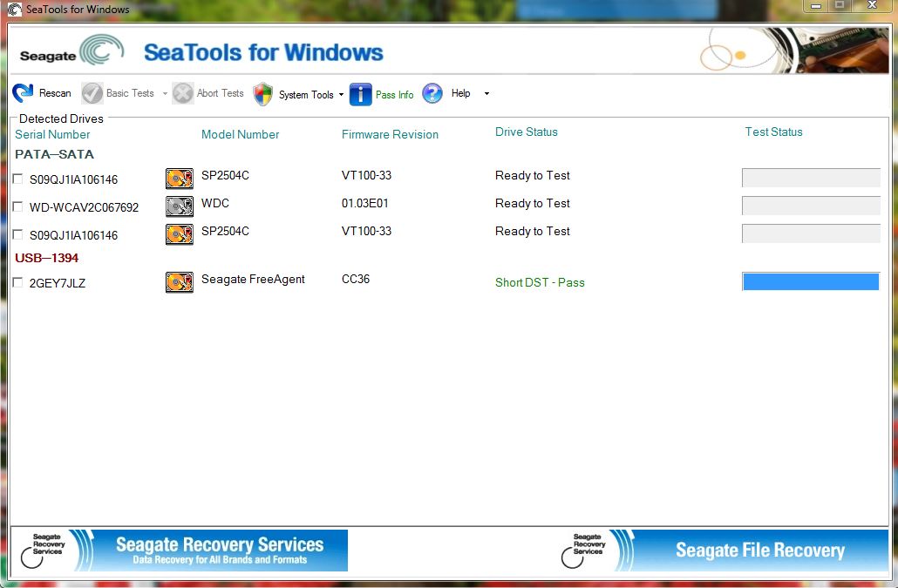This screenshot has height=588, width=898.
Task: Click firmware CC36 value
Action: pyautogui.click(x=356, y=279)
